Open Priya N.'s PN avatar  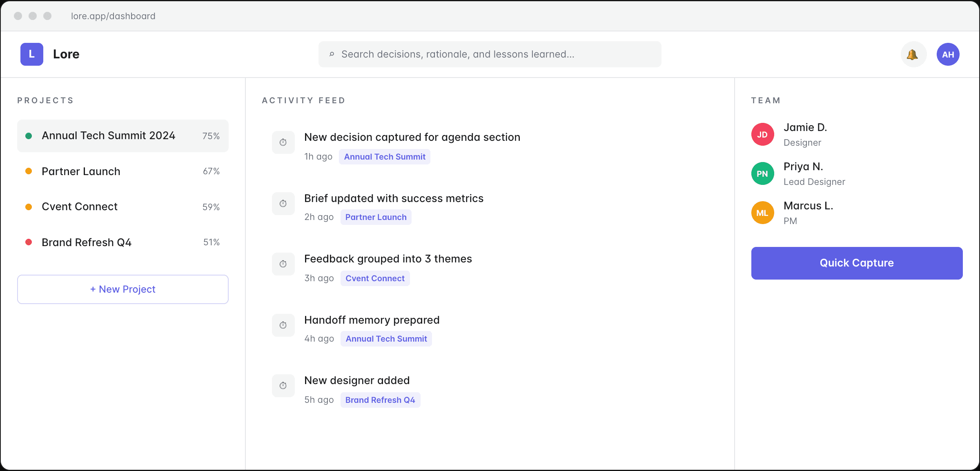click(762, 173)
